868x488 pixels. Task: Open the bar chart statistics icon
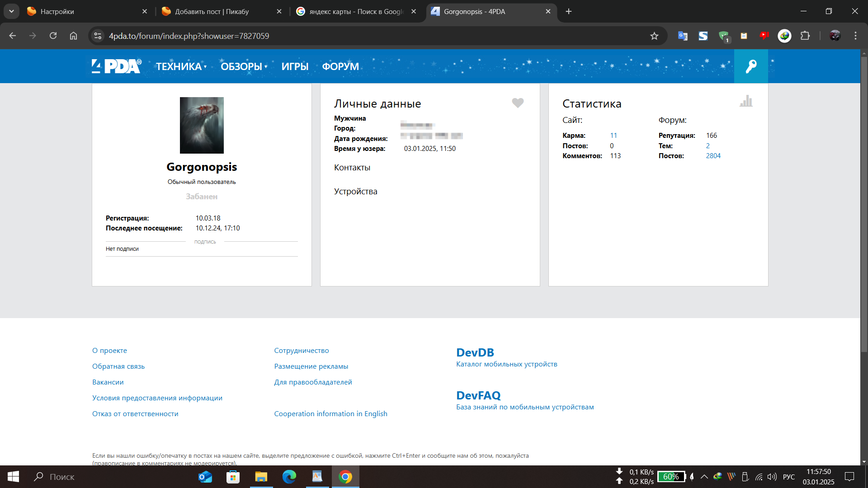click(746, 101)
